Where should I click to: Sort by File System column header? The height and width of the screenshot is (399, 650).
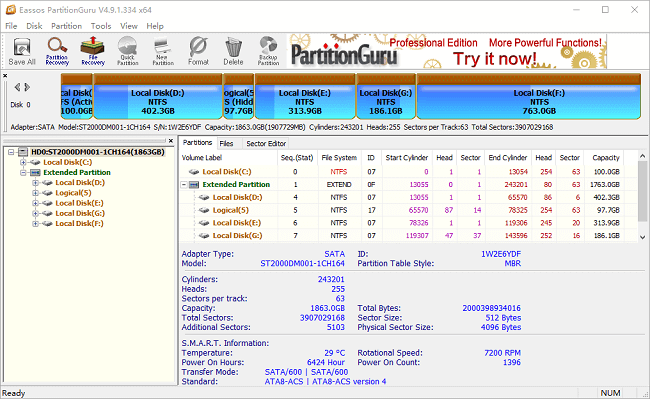339,157
